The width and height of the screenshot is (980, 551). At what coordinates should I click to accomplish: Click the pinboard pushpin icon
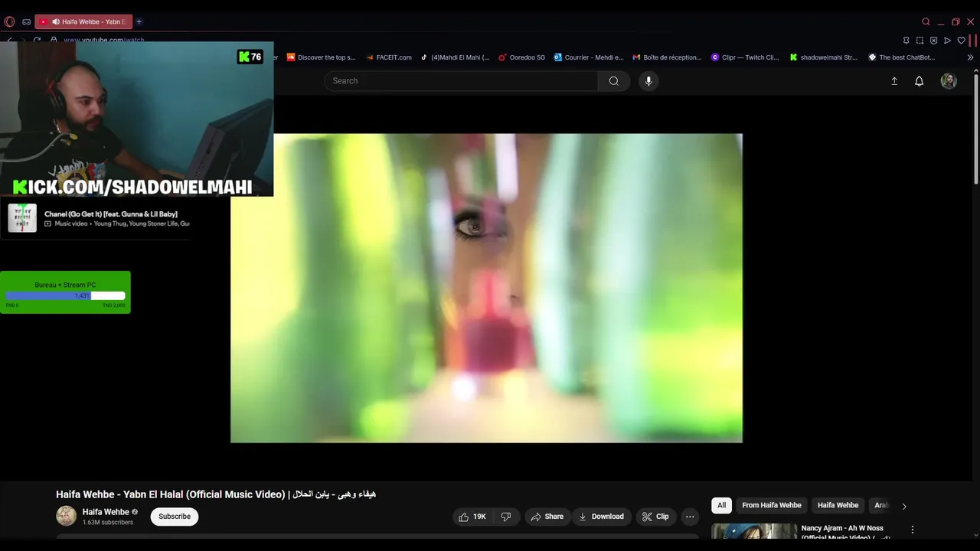point(906,41)
